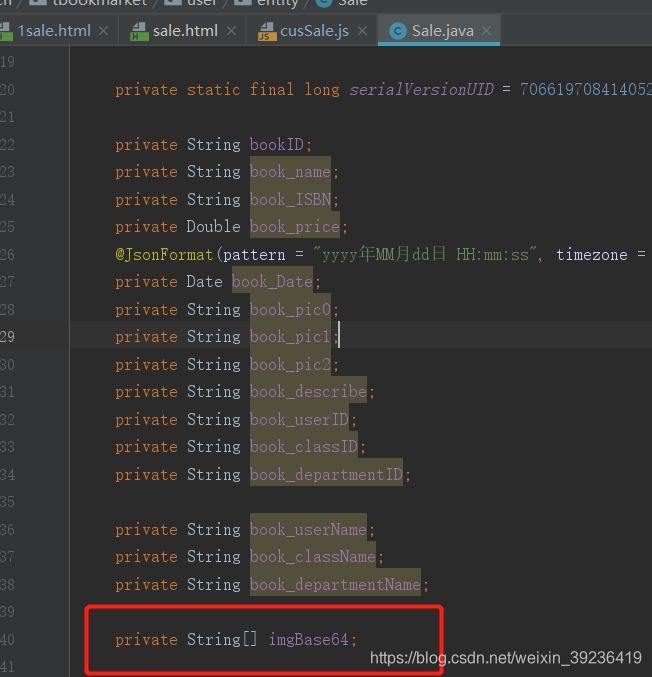652x677 pixels.
Task: Close the Sale.java tab
Action: 487,31
